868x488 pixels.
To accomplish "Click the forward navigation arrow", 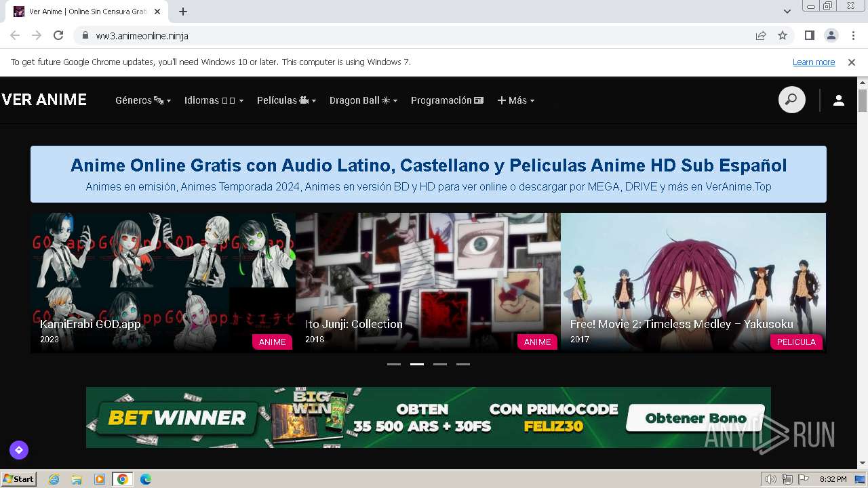I will tap(37, 35).
